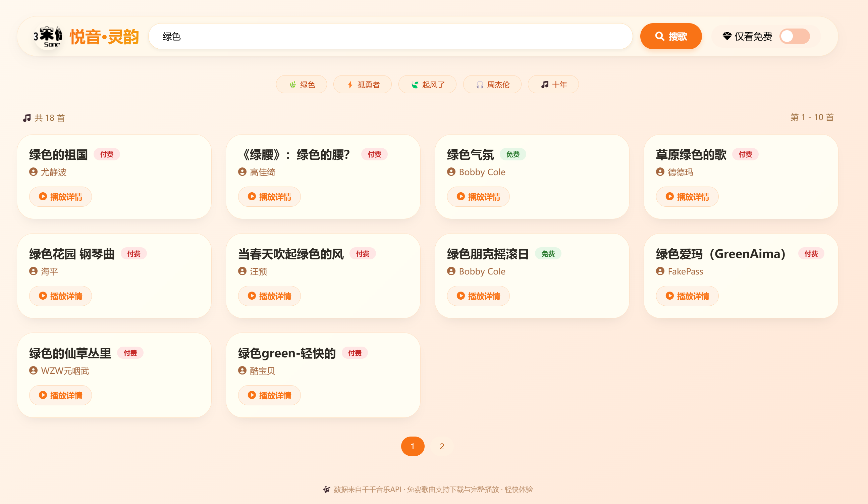The height and width of the screenshot is (504, 868).
Task: Click the 悦音·灵韵 logo image
Action: coord(48,36)
